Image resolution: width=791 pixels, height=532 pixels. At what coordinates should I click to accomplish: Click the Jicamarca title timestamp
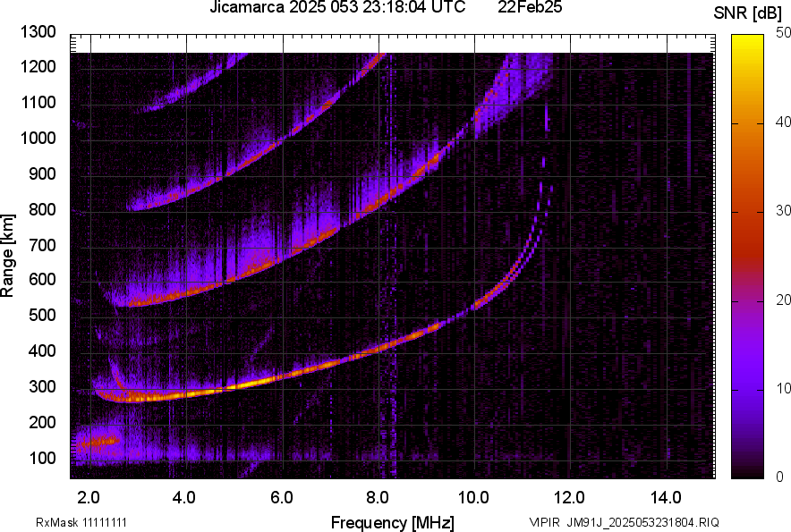[337, 7]
